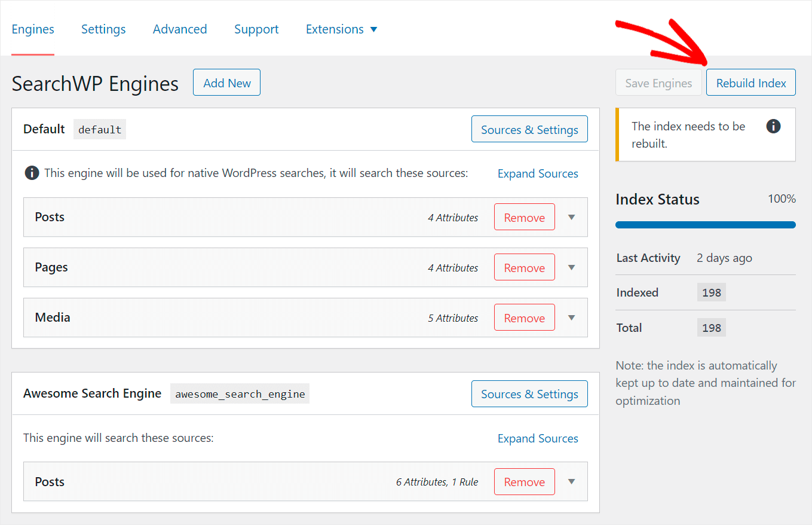Remove Posts source from Awesome Search Engine
Image resolution: width=812 pixels, height=525 pixels.
524,481
